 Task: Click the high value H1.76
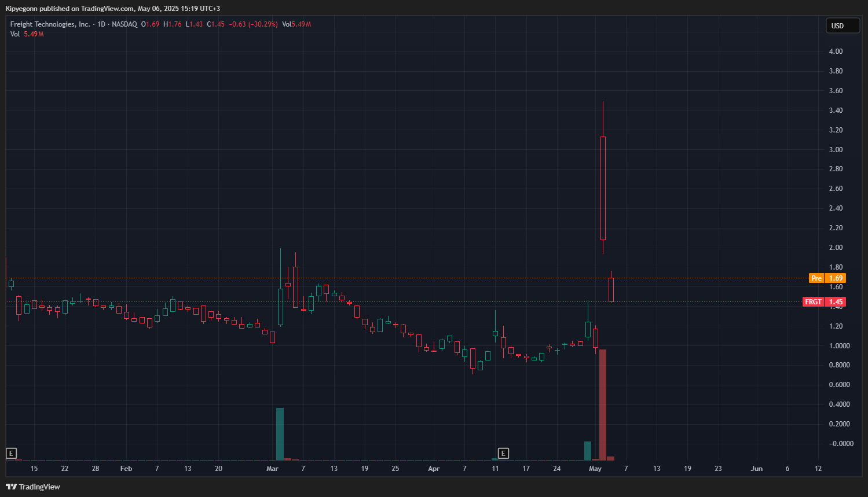click(173, 24)
